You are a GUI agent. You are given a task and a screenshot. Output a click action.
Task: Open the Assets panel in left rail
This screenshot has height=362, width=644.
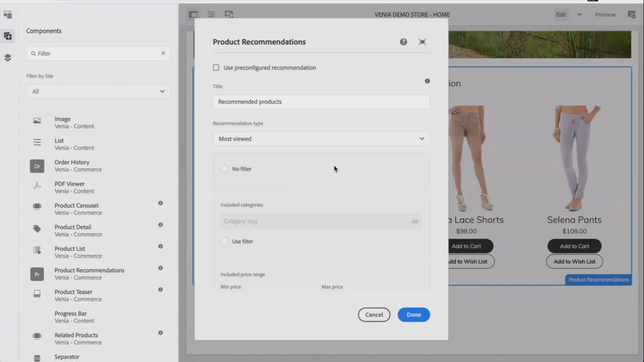(x=8, y=15)
